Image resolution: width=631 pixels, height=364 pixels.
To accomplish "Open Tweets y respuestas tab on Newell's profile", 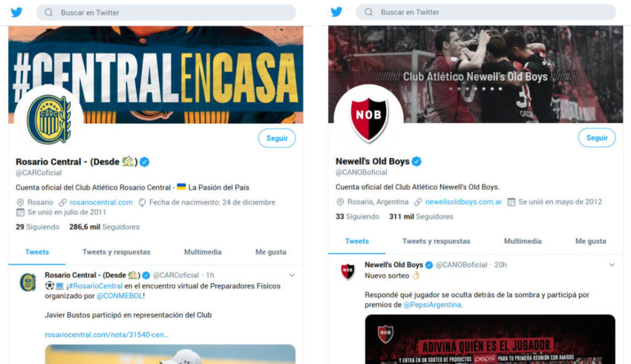I will 437,241.
